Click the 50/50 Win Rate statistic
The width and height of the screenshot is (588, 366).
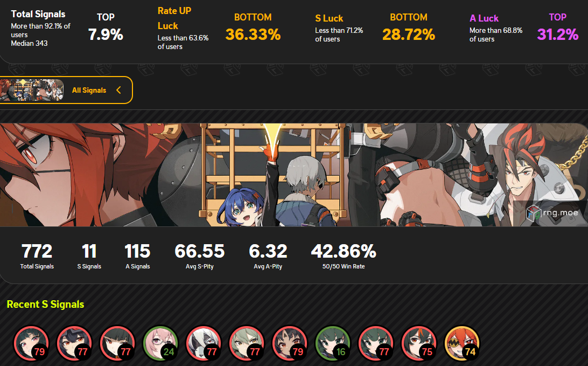point(344,257)
